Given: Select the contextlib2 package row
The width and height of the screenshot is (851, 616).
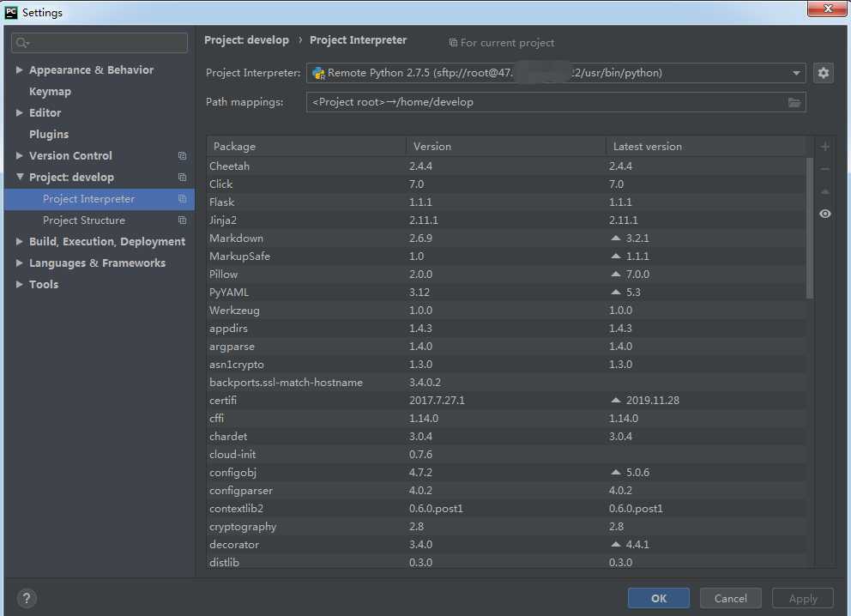Looking at the screenshot, I should pos(506,508).
